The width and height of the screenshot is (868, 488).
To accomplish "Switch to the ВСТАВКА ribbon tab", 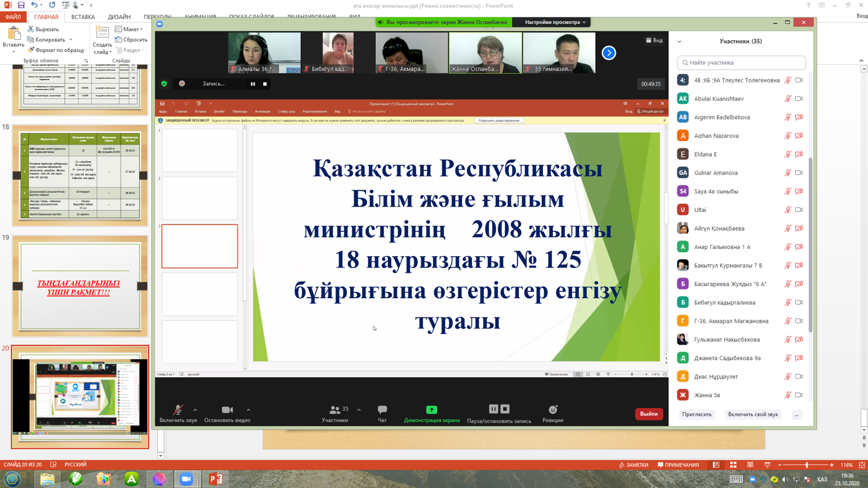I will pyautogui.click(x=83, y=17).
